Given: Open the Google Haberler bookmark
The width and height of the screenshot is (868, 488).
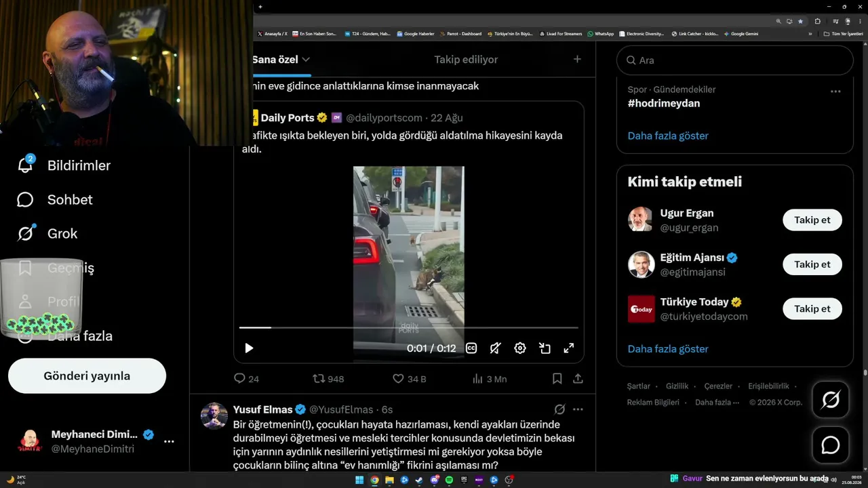Looking at the screenshot, I should 416,34.
